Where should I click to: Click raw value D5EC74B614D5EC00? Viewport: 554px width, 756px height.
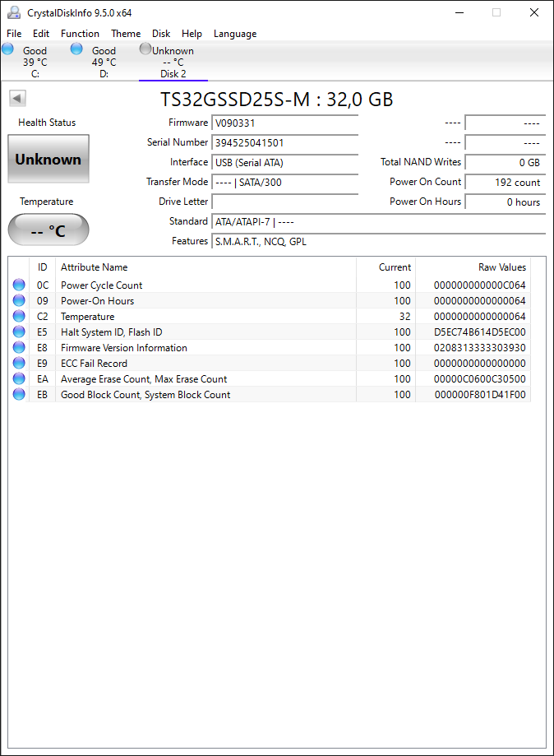(479, 332)
